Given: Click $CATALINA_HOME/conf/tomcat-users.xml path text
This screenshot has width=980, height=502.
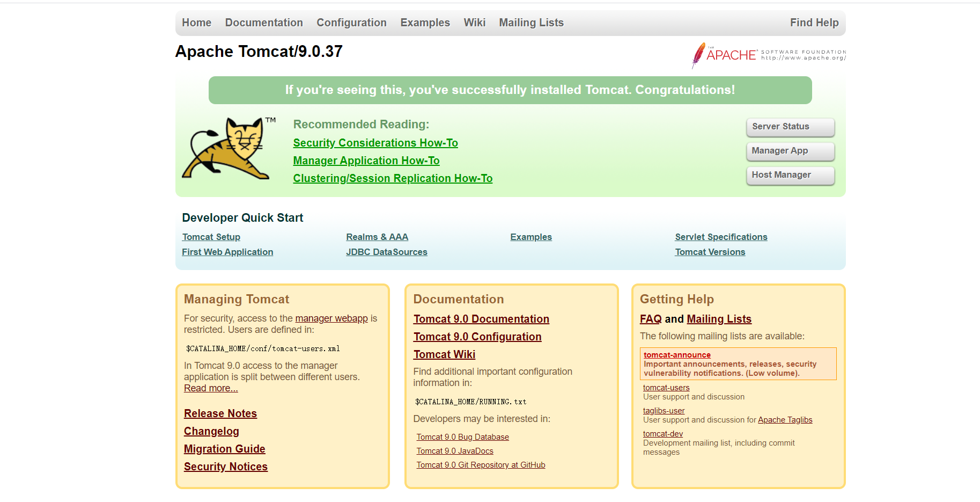Looking at the screenshot, I should coord(263,348).
